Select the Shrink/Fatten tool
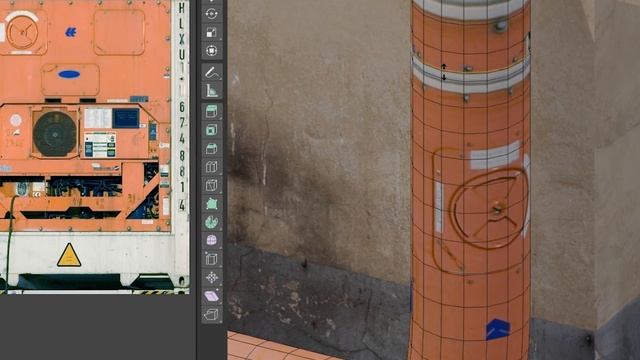 click(211, 277)
